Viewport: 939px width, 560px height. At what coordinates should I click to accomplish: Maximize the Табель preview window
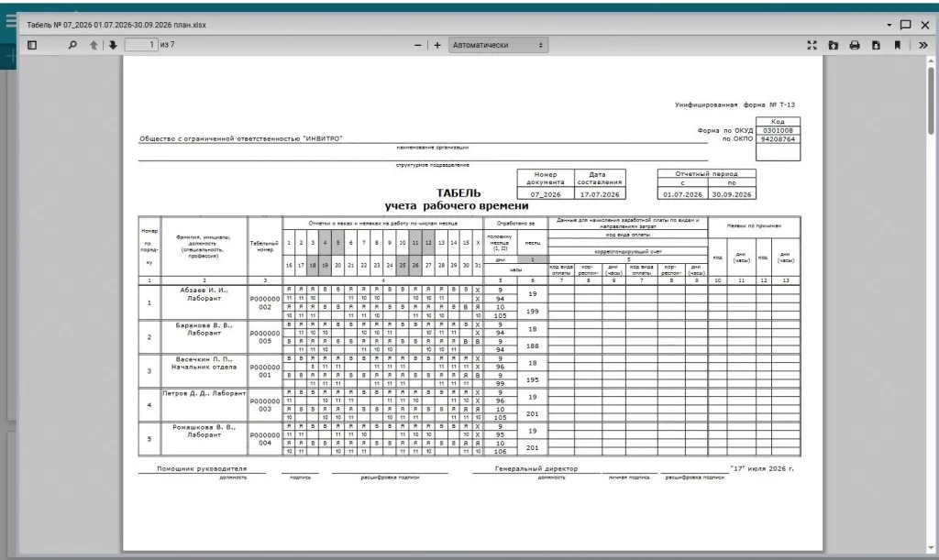[905, 25]
